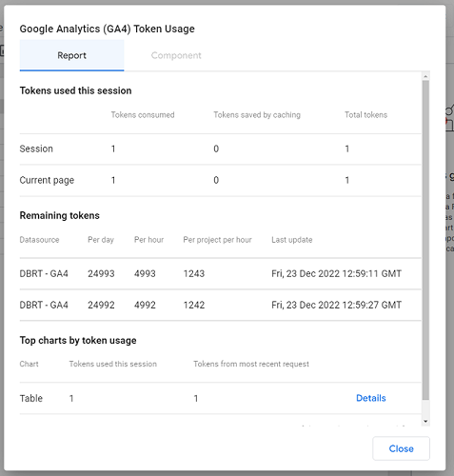This screenshot has width=454, height=476.
Task: Click the 'Datasource' column header
Action: point(39,240)
